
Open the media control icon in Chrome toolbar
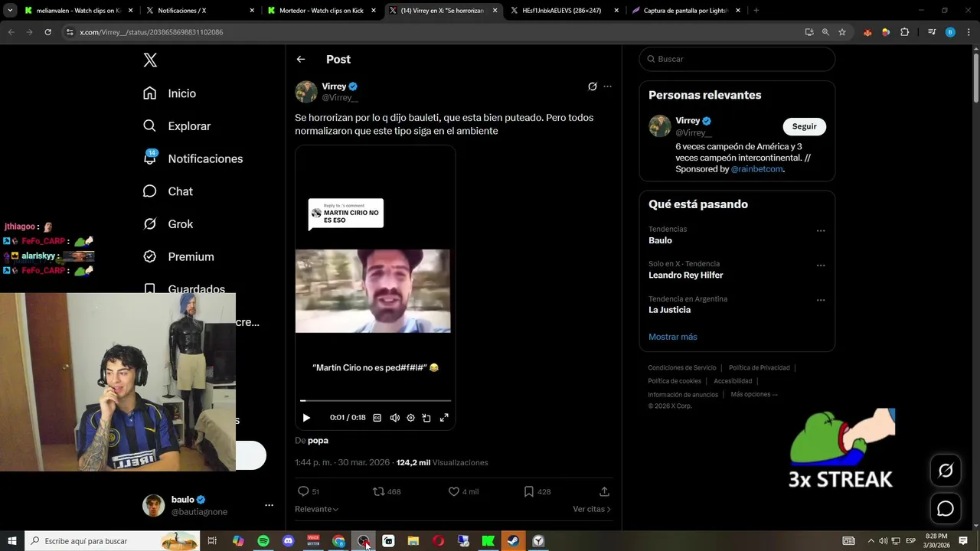click(932, 32)
